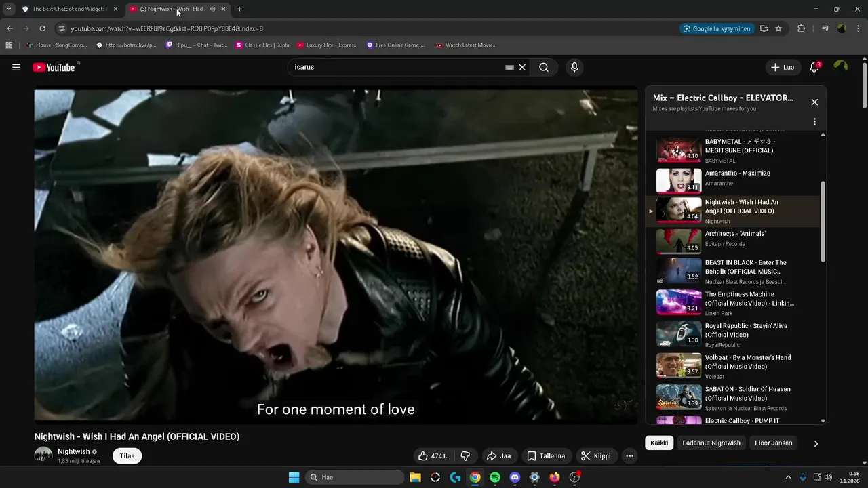
Task: Install the page as app icon
Action: click(x=764, y=28)
